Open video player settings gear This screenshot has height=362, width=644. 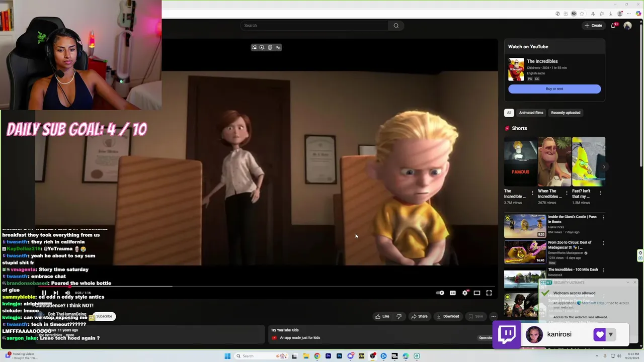click(x=465, y=293)
